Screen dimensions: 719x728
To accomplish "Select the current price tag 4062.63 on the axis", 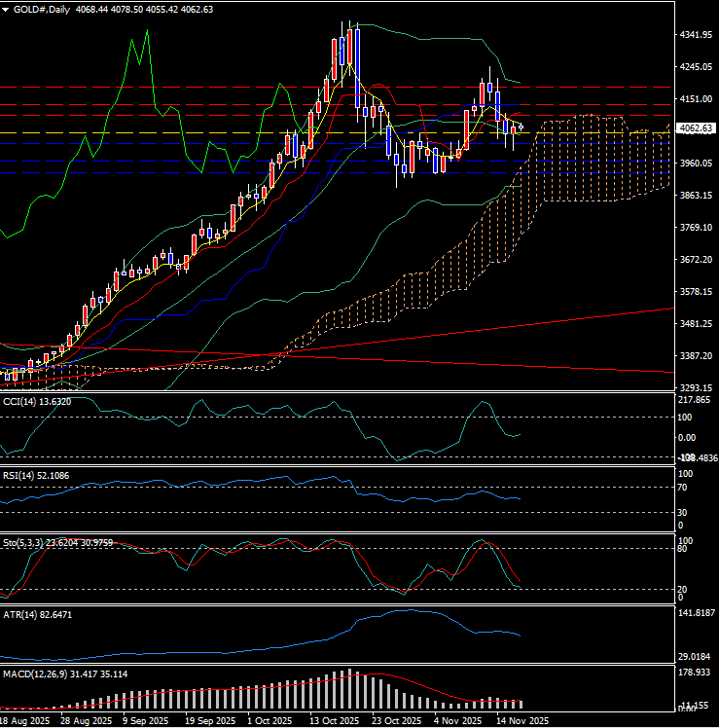I will [695, 128].
